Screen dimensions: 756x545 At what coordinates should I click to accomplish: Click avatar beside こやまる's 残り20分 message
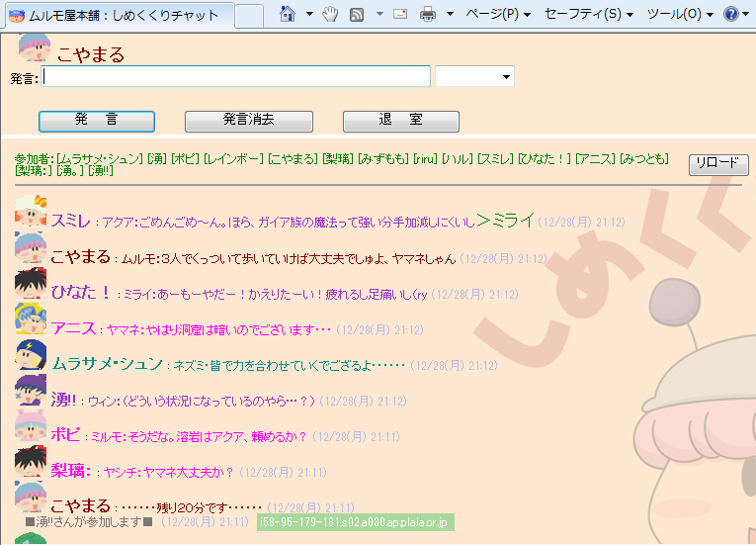pyautogui.click(x=31, y=497)
